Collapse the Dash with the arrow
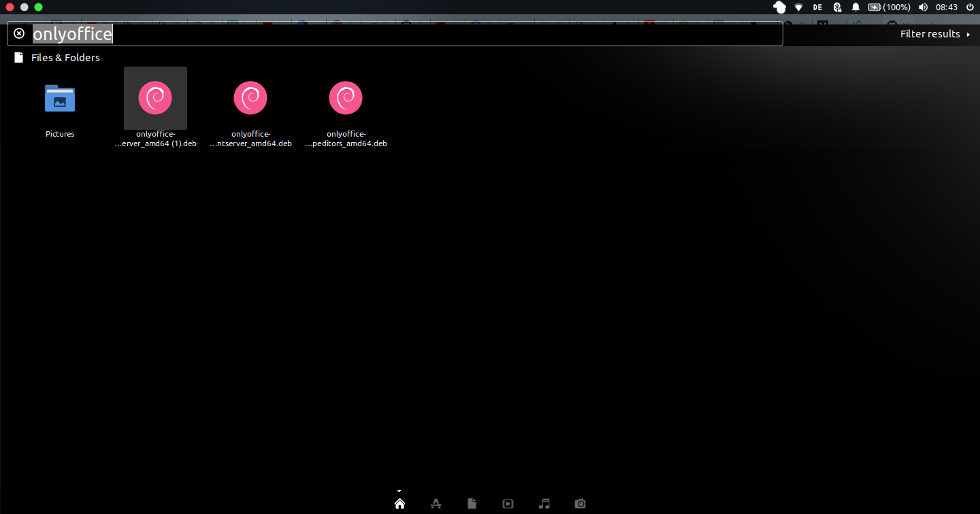Image resolution: width=980 pixels, height=514 pixels. (399, 490)
